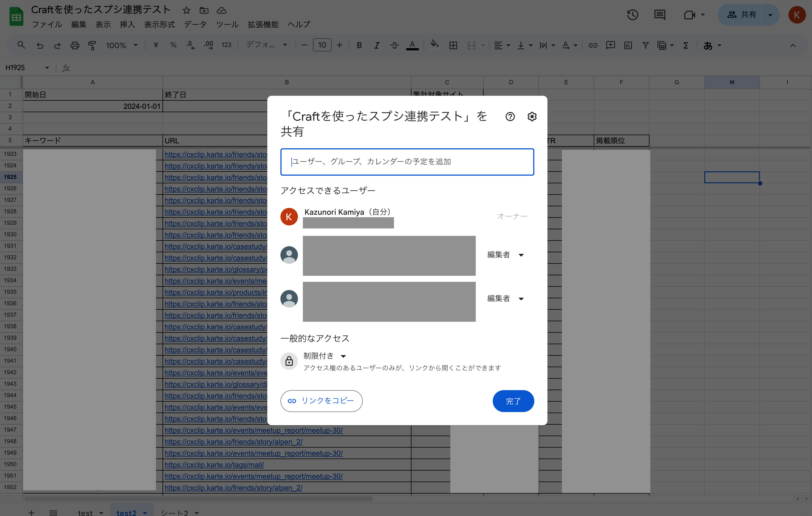Insert a comment from toolbar

610,45
